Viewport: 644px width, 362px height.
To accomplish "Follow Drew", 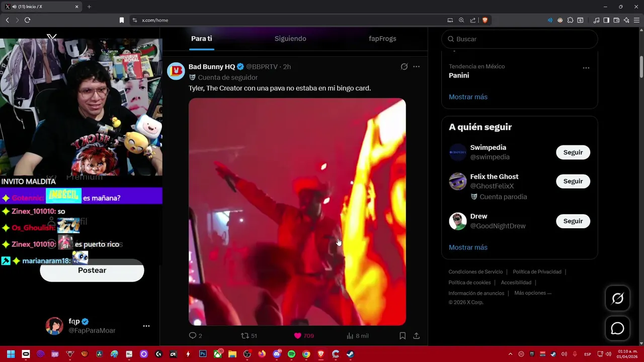I will pyautogui.click(x=573, y=221).
